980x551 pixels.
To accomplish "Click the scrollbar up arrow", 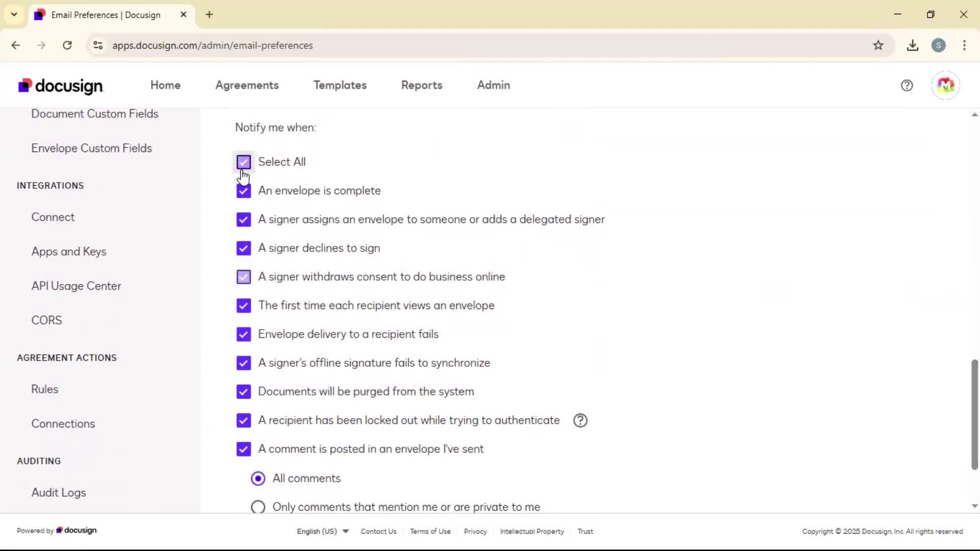I will tap(974, 115).
